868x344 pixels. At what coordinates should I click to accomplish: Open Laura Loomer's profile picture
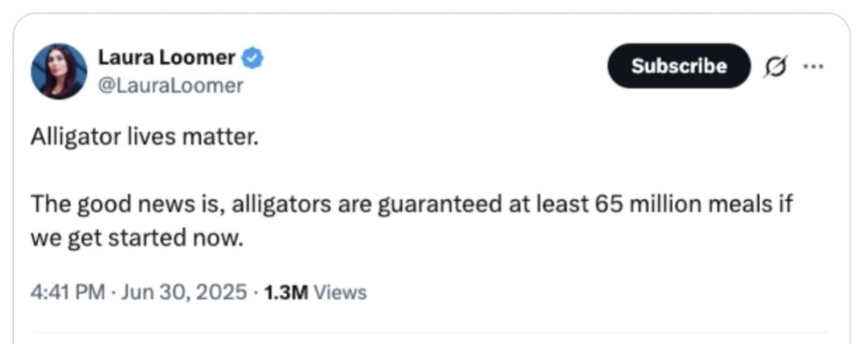[x=59, y=72]
